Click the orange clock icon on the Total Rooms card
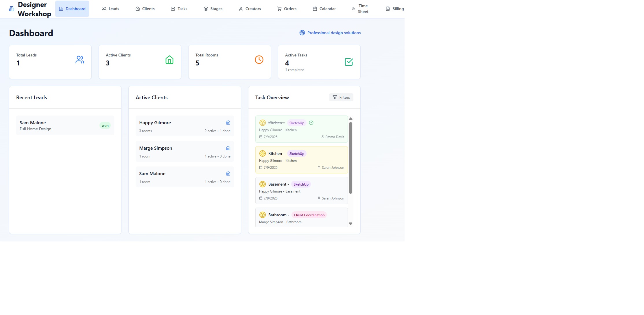 click(259, 60)
